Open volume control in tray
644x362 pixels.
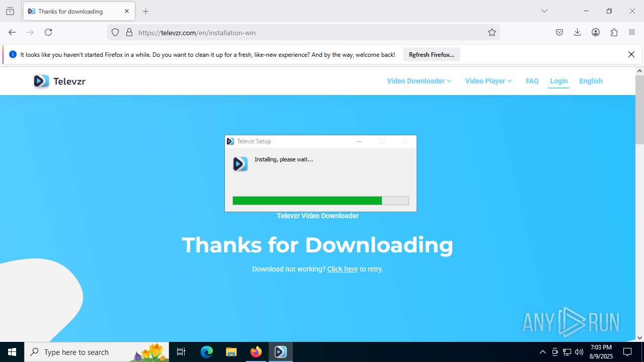(x=579, y=352)
